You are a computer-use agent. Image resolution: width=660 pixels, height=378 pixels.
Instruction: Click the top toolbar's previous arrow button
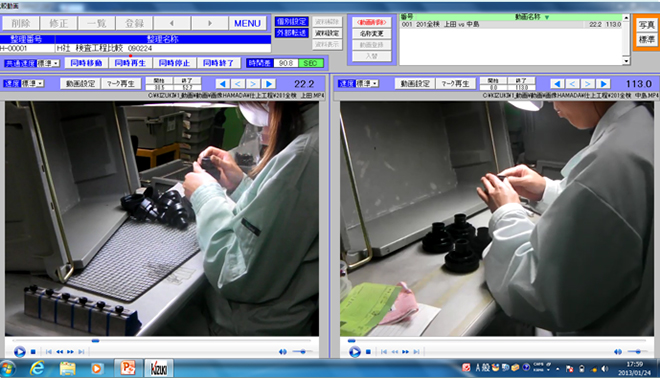[x=172, y=23]
